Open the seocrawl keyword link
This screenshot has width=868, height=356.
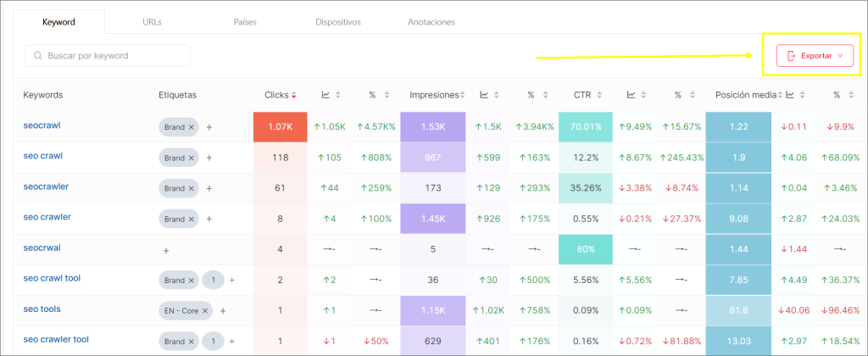(x=42, y=125)
